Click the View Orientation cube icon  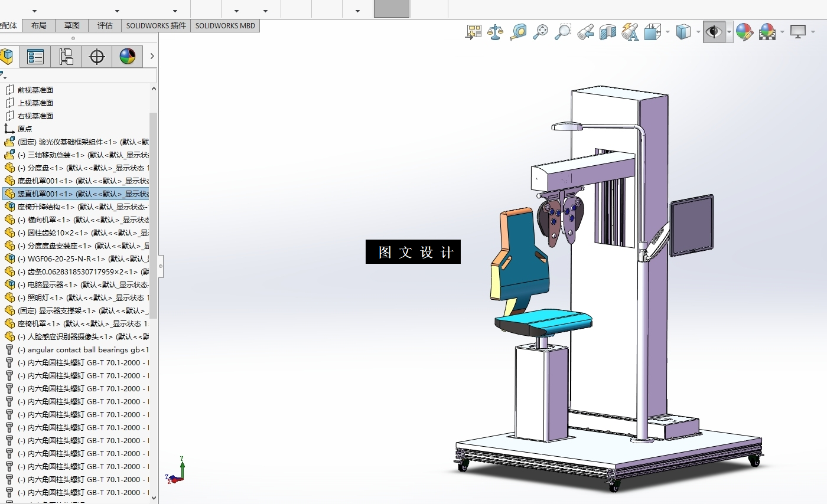point(653,32)
